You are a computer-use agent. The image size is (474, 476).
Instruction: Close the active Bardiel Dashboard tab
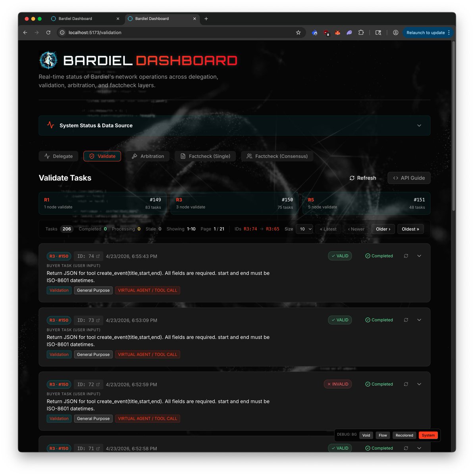point(195,19)
